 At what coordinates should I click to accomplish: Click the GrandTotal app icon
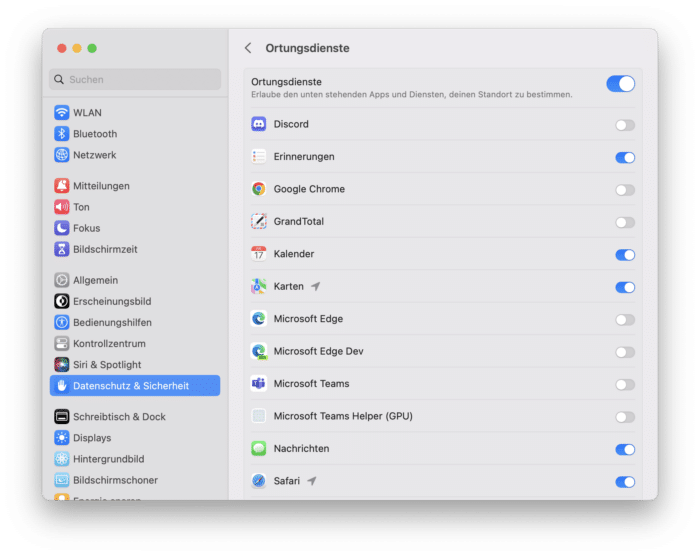coord(258,221)
